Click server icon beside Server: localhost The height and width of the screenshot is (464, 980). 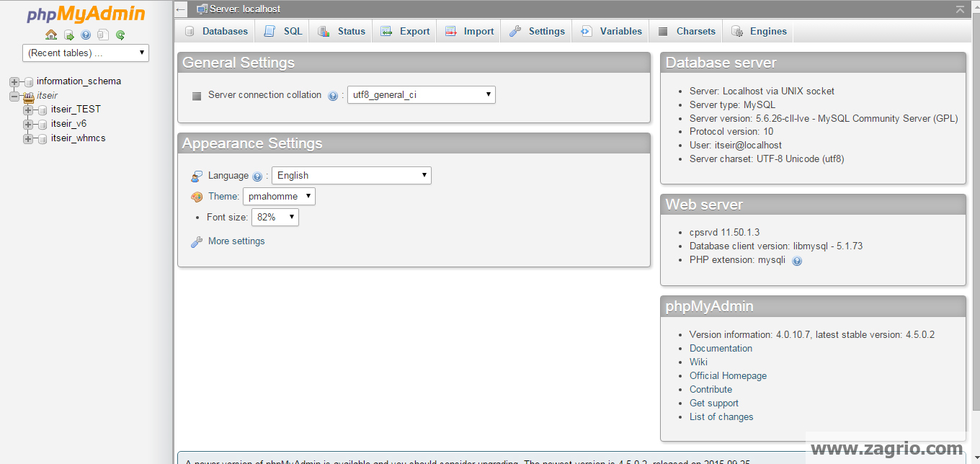202,9
